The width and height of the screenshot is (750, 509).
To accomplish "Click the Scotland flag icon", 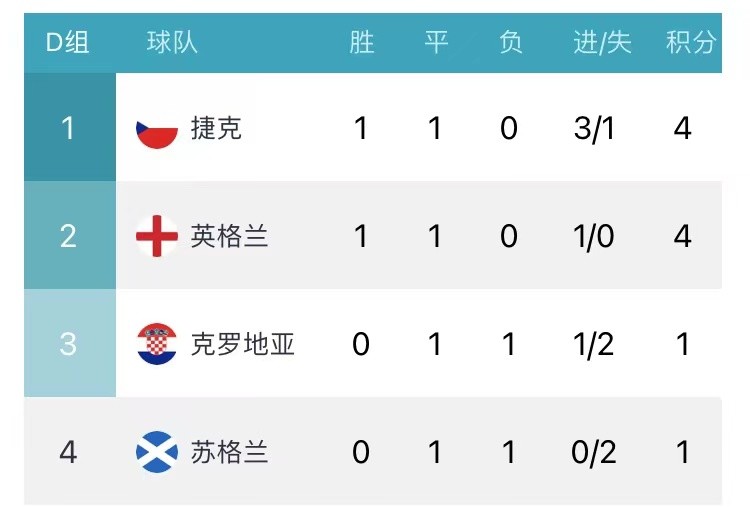I will click(157, 452).
